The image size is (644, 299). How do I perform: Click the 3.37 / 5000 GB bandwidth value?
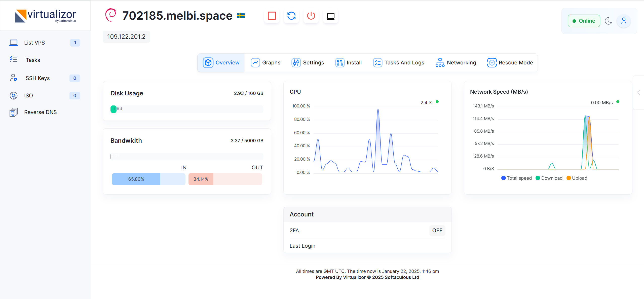pyautogui.click(x=247, y=141)
